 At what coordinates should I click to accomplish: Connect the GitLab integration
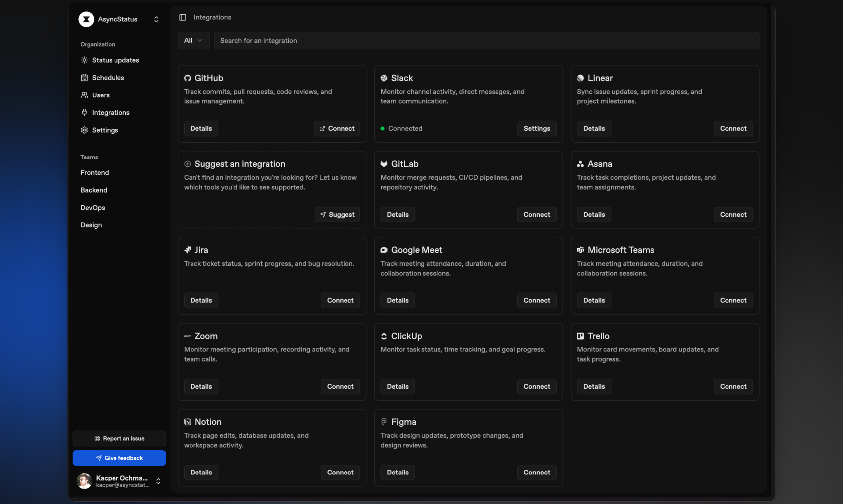tap(537, 214)
